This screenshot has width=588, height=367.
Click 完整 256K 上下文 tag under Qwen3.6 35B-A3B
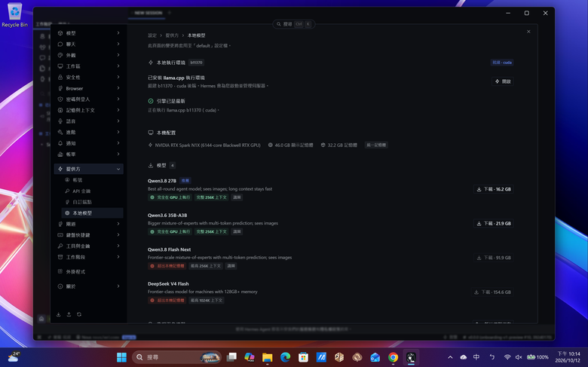[x=212, y=231]
